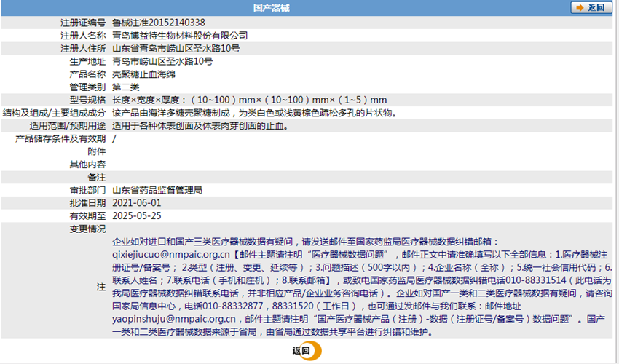This screenshot has height=364, width=619.
Task: Click registrant address 山东省青岛市崂山区圣水路10号
Action: tap(176, 49)
